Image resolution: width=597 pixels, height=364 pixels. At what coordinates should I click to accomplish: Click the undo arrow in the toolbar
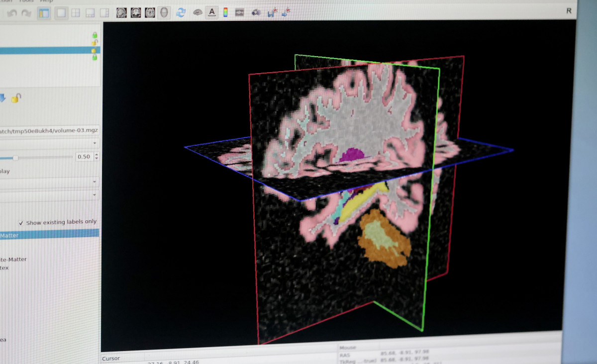[11, 13]
